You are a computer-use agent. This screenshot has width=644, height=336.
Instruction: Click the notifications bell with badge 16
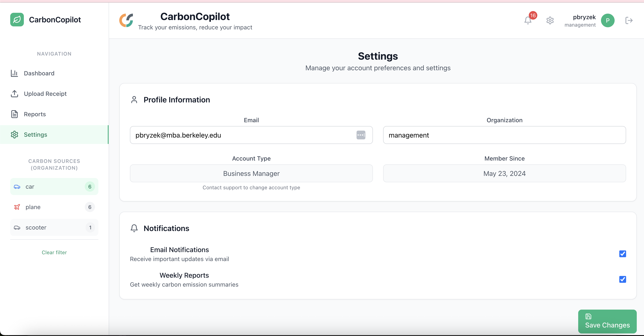(528, 20)
